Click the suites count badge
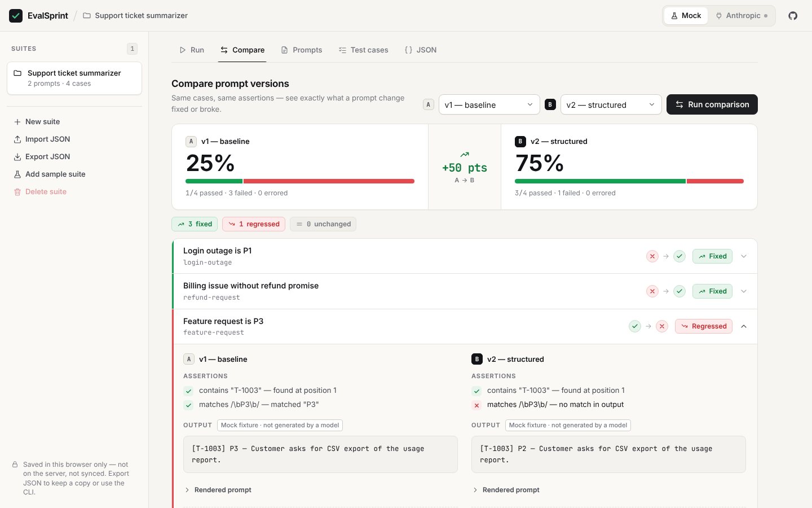This screenshot has height=508, width=812. [133, 49]
